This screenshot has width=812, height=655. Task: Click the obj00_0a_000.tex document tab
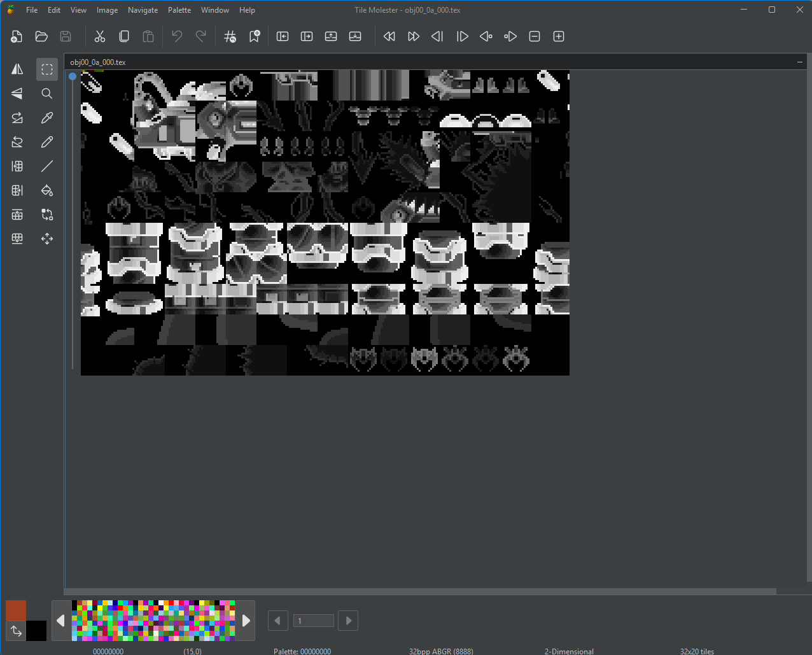[x=98, y=62]
